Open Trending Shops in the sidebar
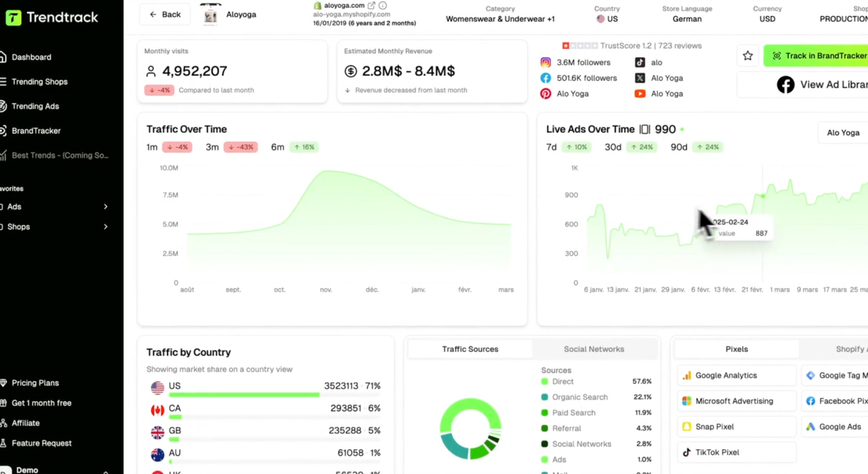The height and width of the screenshot is (474, 868). (40, 82)
